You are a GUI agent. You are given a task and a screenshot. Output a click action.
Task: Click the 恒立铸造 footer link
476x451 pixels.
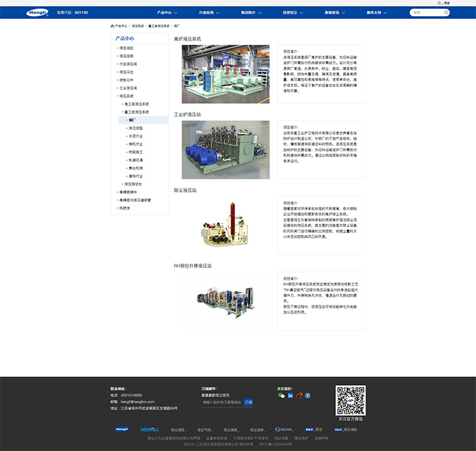(231, 430)
